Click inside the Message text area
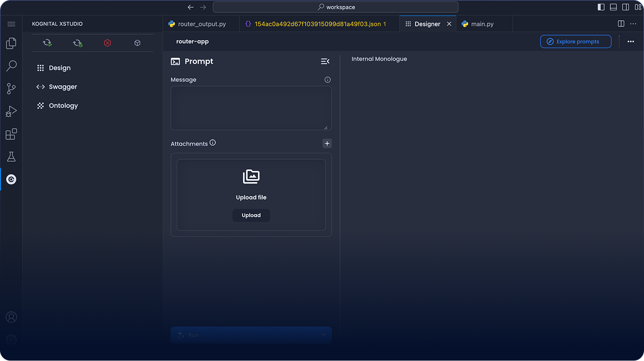The image size is (644, 361). click(x=251, y=107)
